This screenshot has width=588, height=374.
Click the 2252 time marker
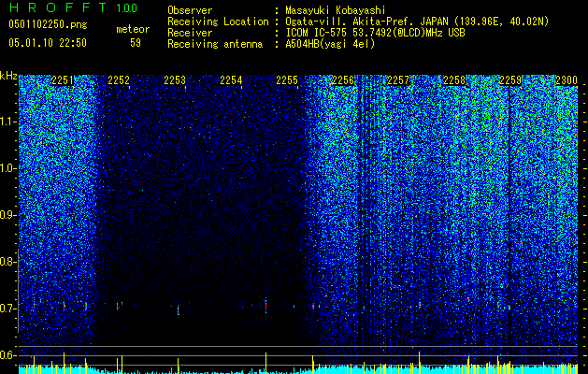(119, 80)
